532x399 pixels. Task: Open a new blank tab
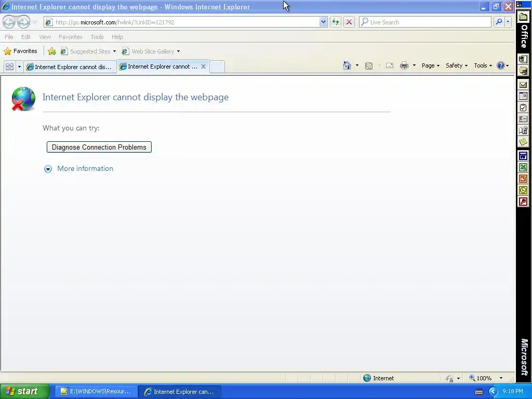[217, 66]
